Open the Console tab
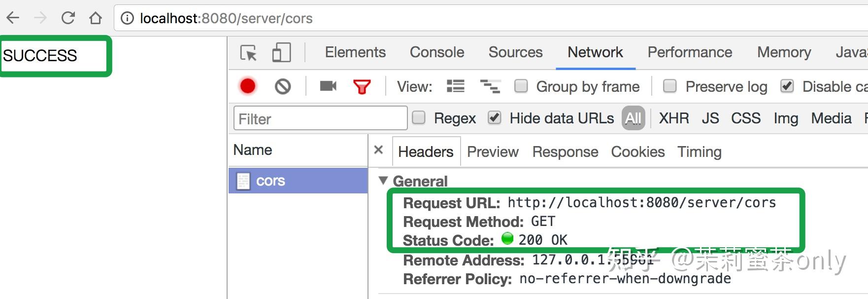The height and width of the screenshot is (299, 868). (x=437, y=52)
